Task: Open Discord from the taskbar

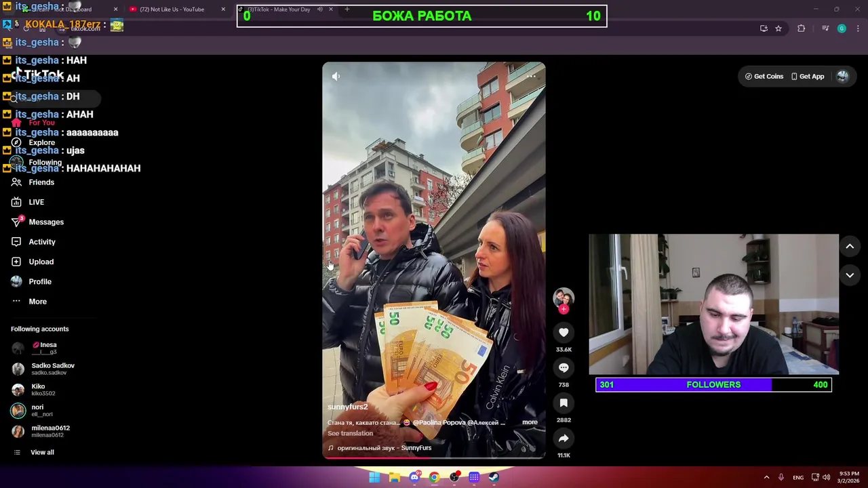Action: click(x=414, y=477)
